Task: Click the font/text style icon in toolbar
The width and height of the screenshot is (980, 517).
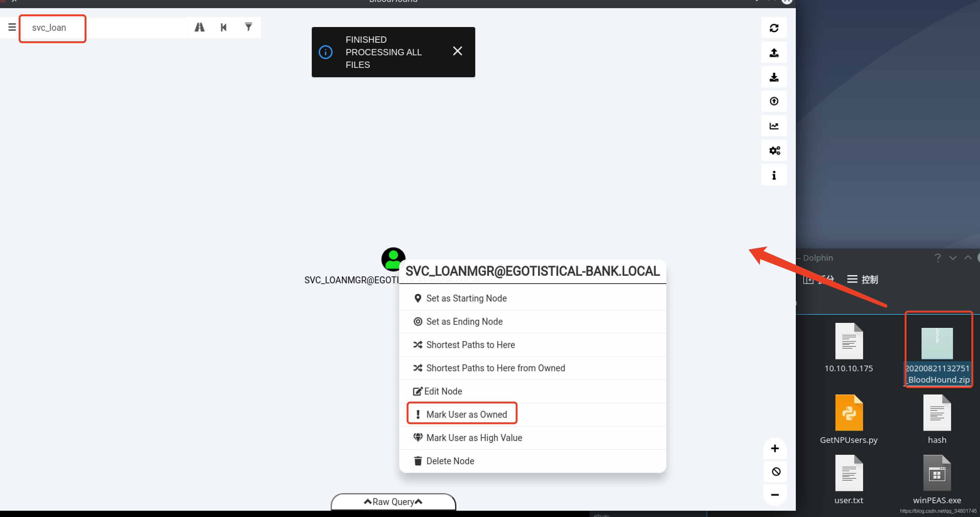Action: pos(198,27)
